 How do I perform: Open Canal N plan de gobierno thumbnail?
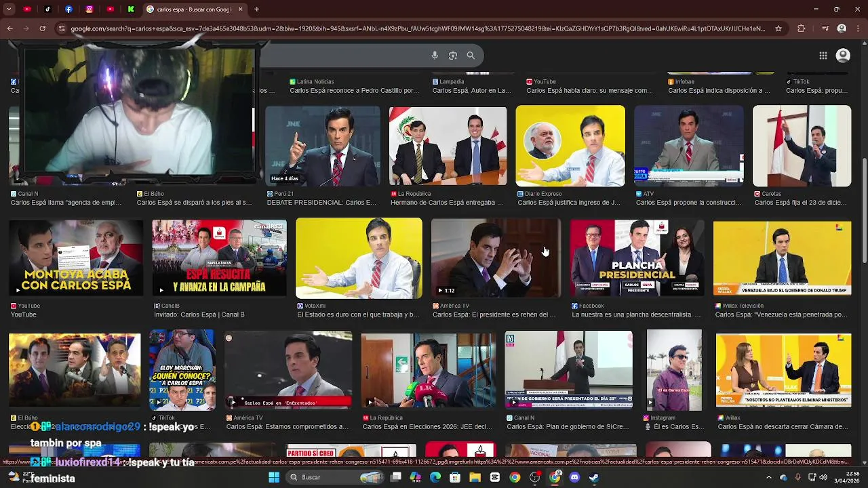tap(569, 369)
